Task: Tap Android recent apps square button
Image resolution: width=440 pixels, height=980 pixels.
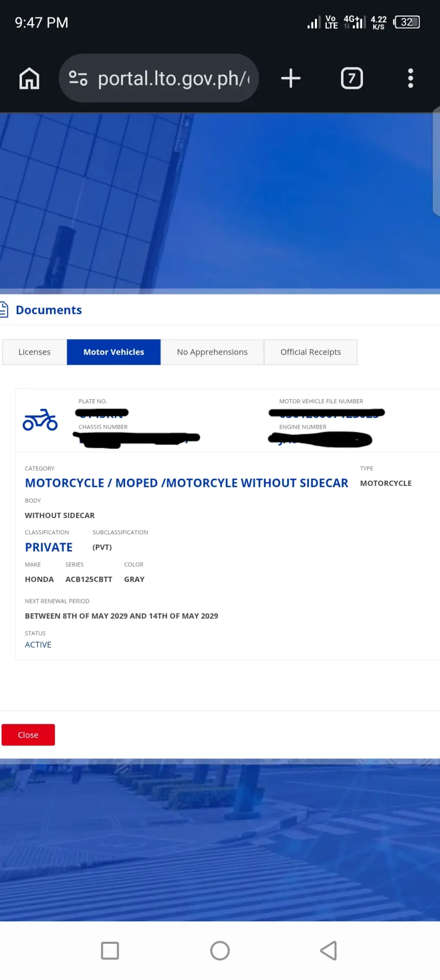Action: [110, 951]
